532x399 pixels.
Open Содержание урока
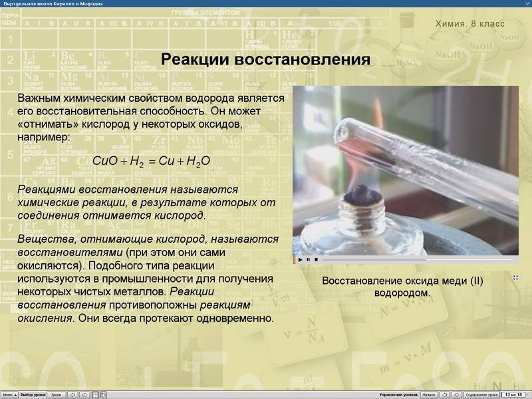481,394
